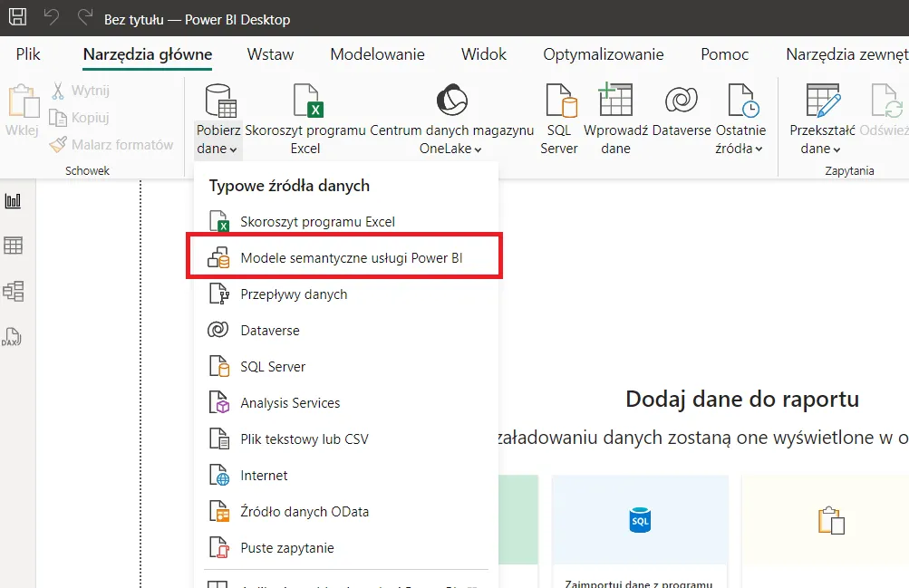The width and height of the screenshot is (909, 588).
Task: Open Wprowadź dane table icon
Action: pos(615,101)
